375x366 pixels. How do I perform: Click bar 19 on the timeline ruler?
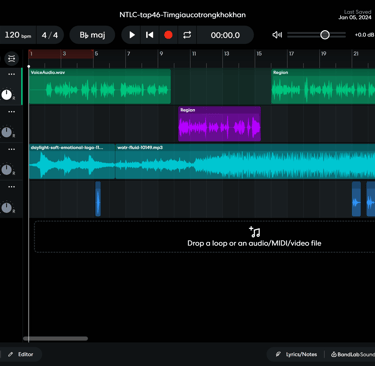[324, 54]
